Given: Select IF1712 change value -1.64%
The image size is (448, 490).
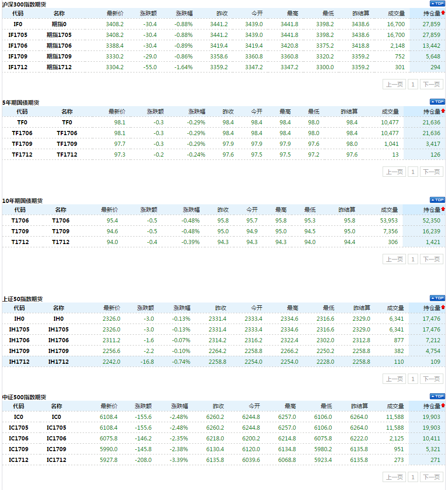Looking at the screenshot, I should [184, 67].
